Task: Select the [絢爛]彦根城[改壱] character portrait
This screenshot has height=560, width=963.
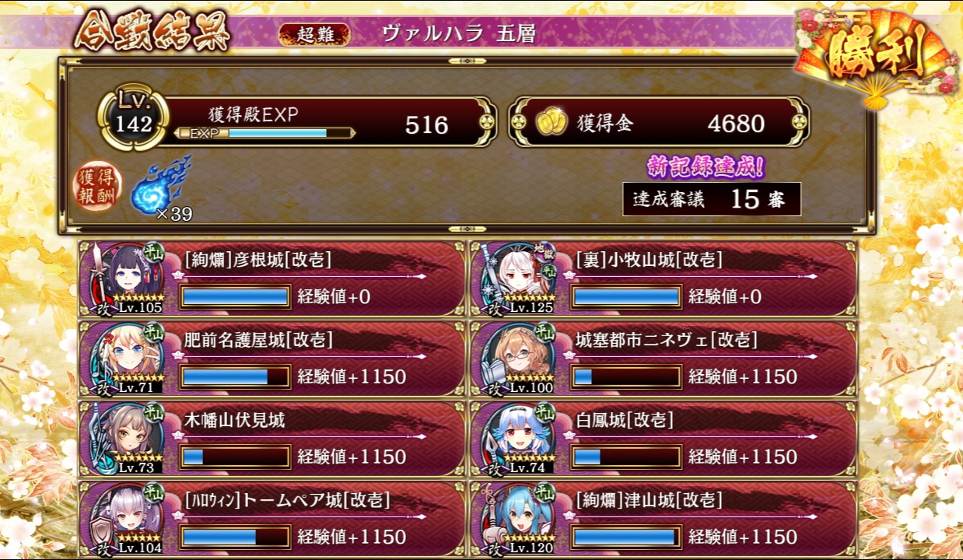Action: [x=126, y=278]
